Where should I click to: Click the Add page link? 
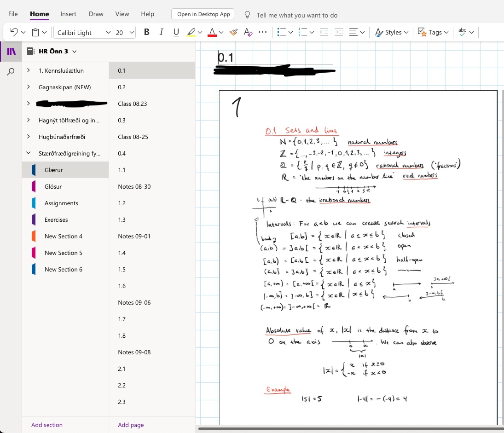pos(131,425)
